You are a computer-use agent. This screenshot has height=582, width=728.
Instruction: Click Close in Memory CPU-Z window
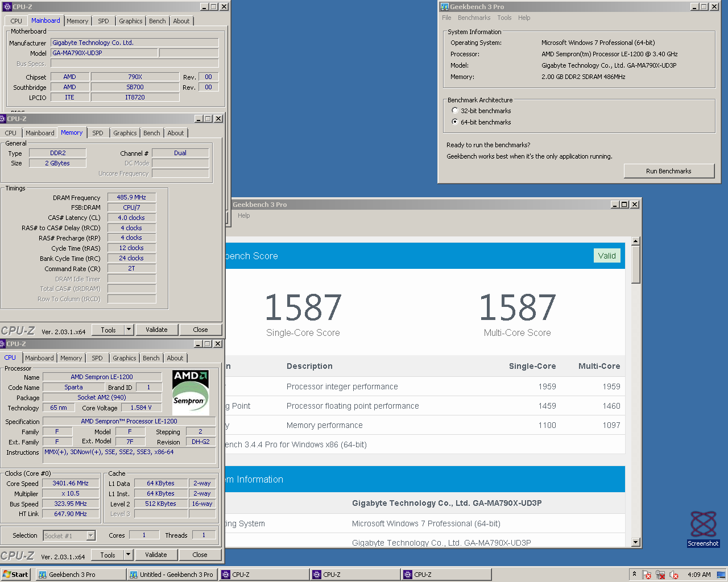pyautogui.click(x=200, y=330)
